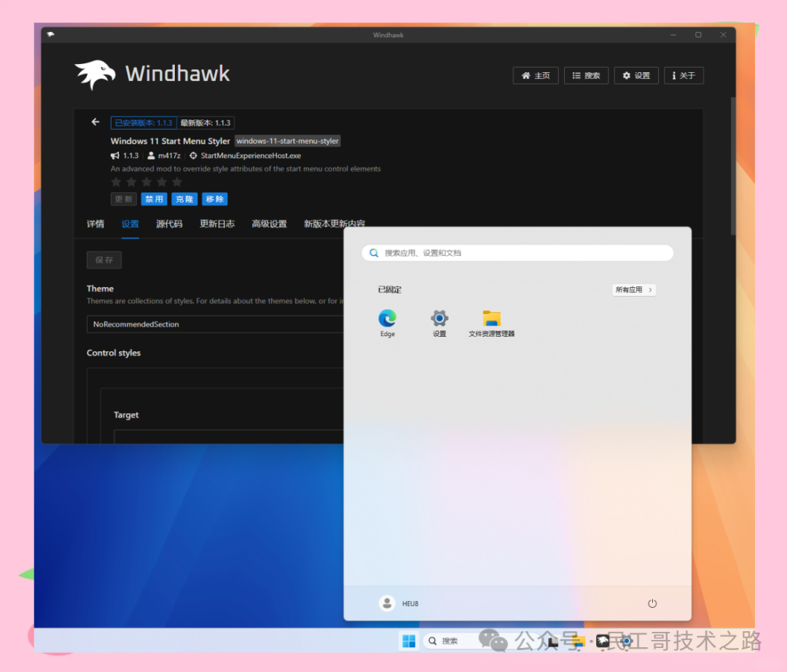This screenshot has height=672, width=787.
Task: Open the 更新日志 tab
Action: pos(217,224)
